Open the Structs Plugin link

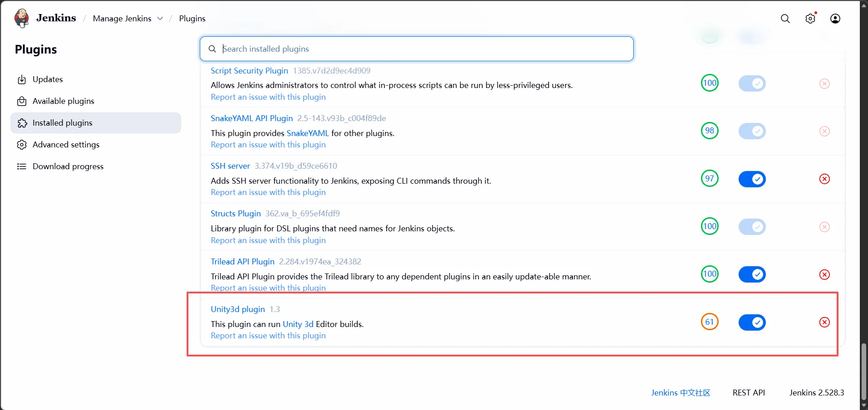tap(236, 214)
